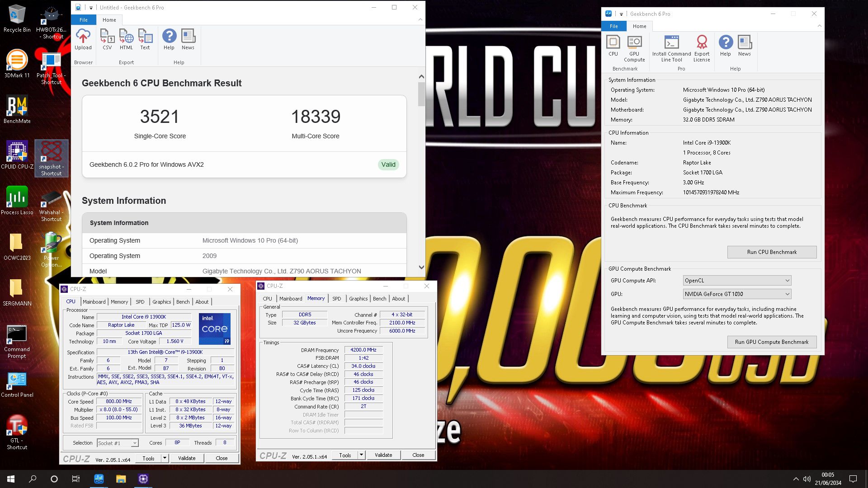Click Install Command Line Tool icon
Viewport: 868px width, 488px height.
coord(671,48)
